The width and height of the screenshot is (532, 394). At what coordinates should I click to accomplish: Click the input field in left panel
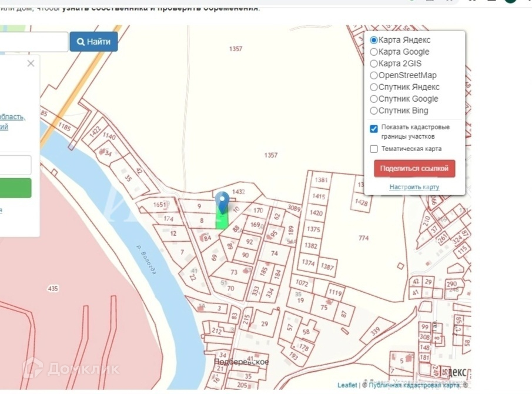click(15, 165)
